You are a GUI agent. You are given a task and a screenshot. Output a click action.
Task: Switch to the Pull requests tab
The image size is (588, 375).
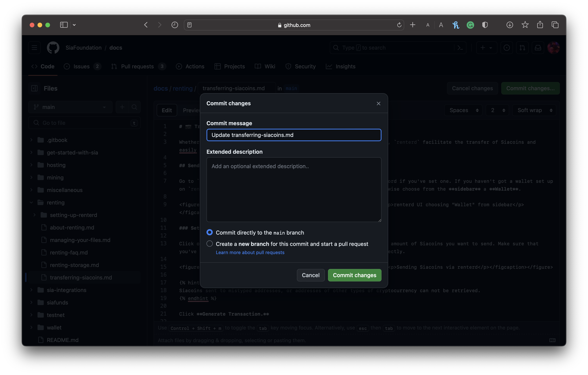point(137,66)
